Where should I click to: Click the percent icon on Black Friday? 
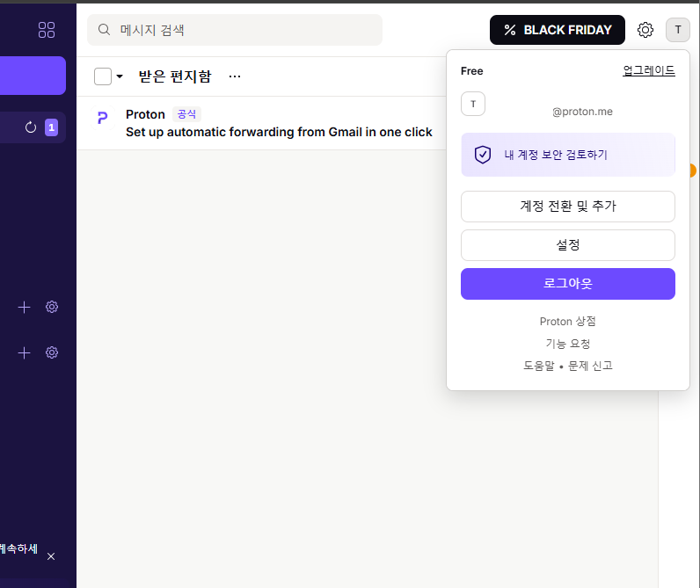(x=510, y=30)
